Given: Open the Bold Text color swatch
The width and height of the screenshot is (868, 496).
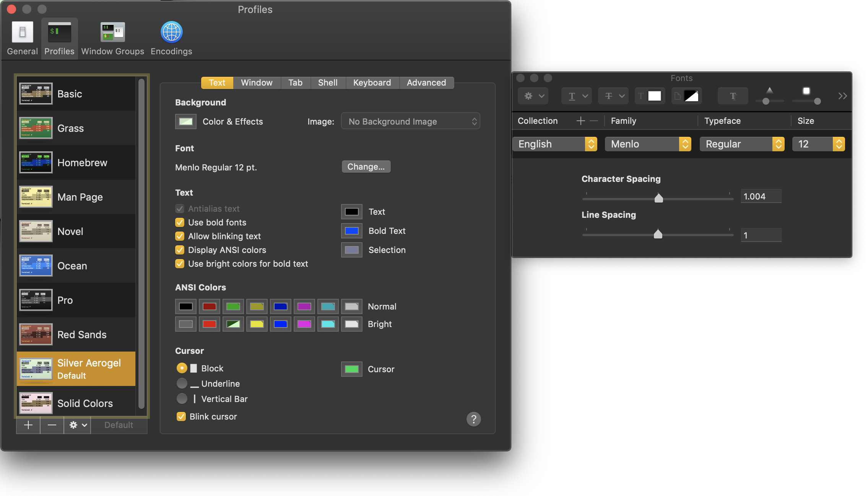Looking at the screenshot, I should coord(351,231).
